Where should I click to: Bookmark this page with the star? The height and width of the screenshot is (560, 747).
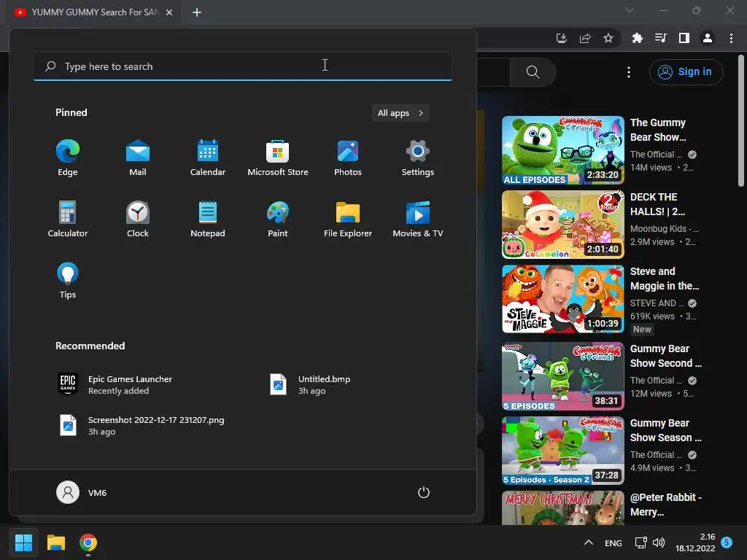point(608,38)
